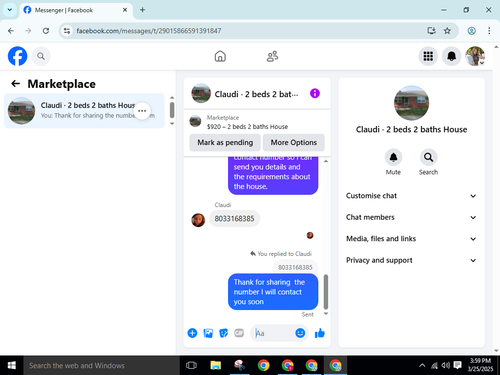Open Chrome three-dot menu
The width and height of the screenshot is (500, 375).
pos(489,31)
